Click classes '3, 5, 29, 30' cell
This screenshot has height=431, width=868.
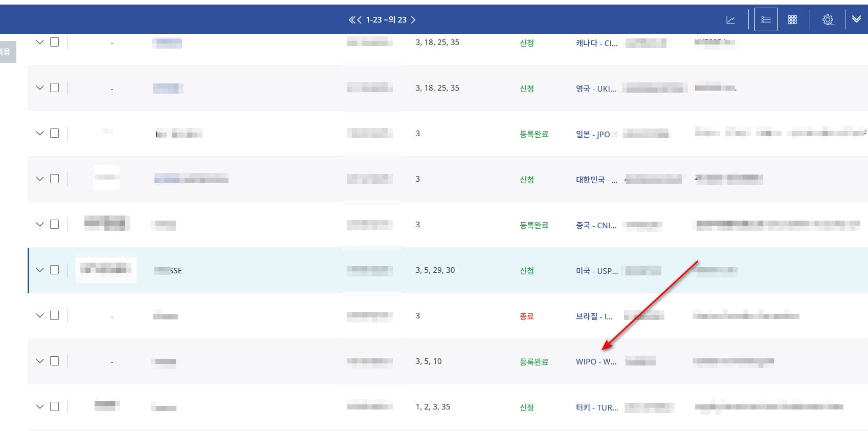[435, 270]
